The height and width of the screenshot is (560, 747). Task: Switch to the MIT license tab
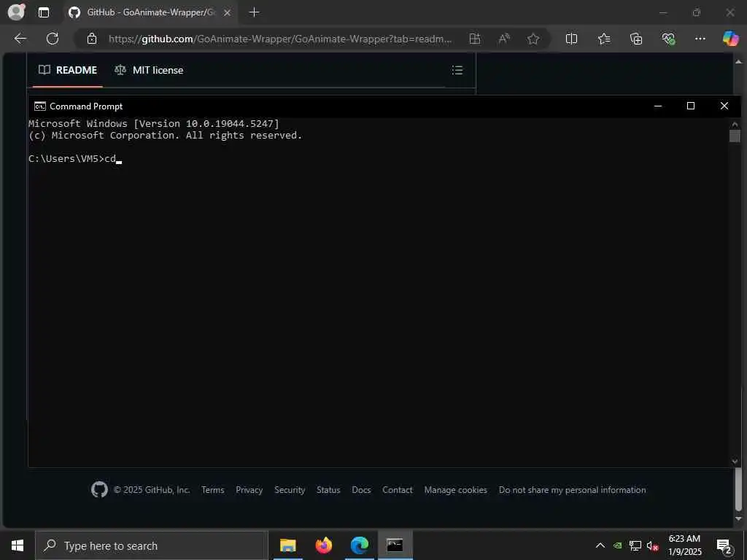click(x=149, y=70)
